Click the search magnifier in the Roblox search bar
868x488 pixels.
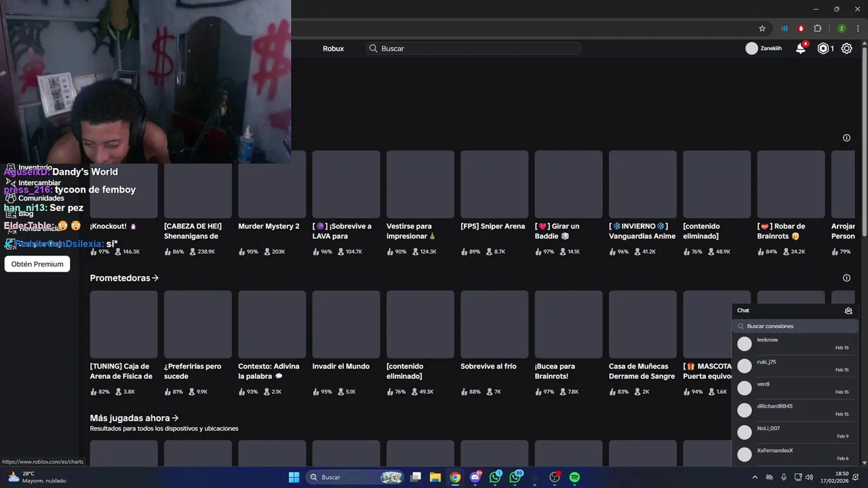click(x=373, y=48)
